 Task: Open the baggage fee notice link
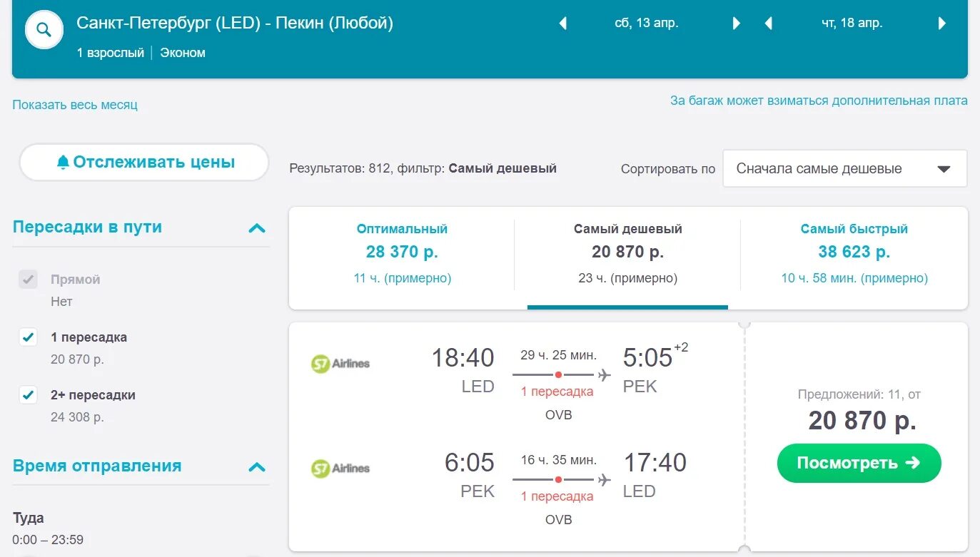(x=819, y=101)
